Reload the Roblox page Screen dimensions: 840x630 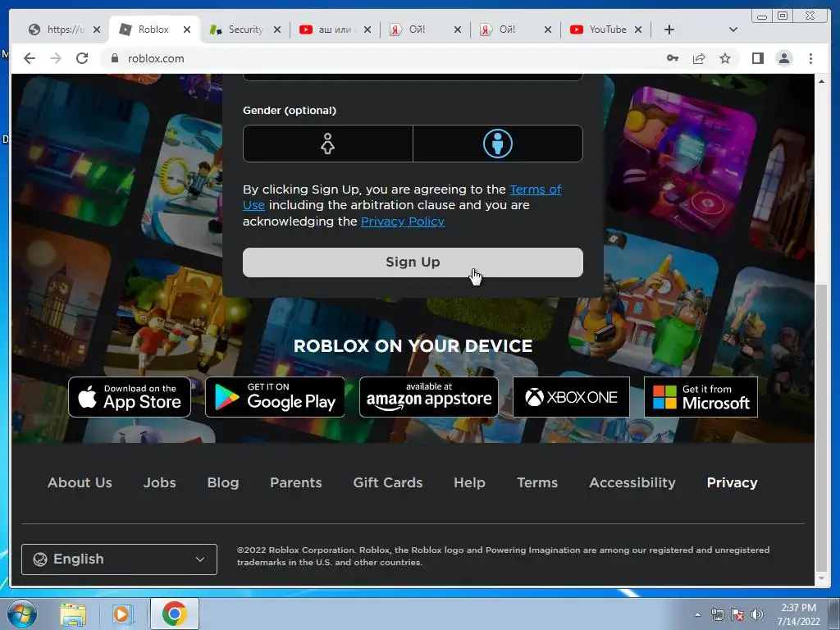pyautogui.click(x=82, y=58)
